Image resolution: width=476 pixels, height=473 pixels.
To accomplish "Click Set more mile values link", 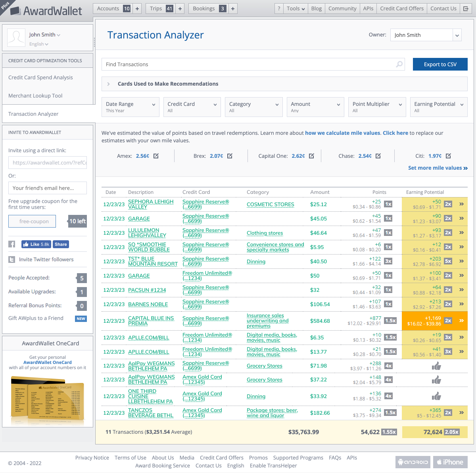I will point(438,168).
